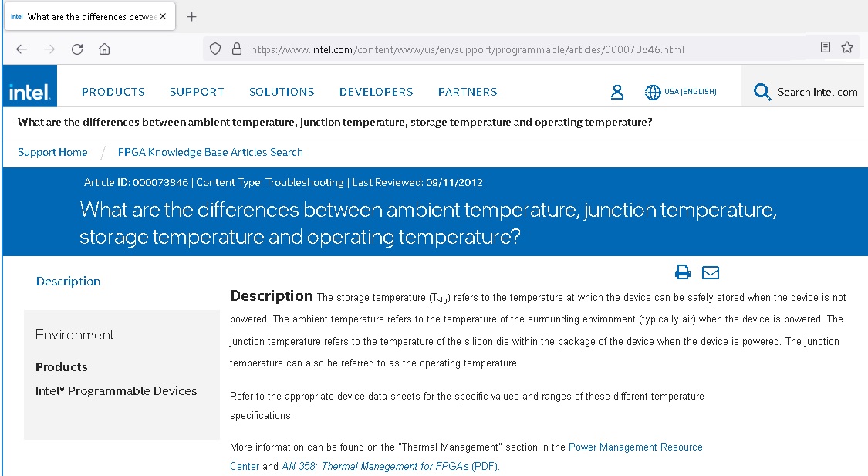Close the current Intel article tab

[x=163, y=17]
